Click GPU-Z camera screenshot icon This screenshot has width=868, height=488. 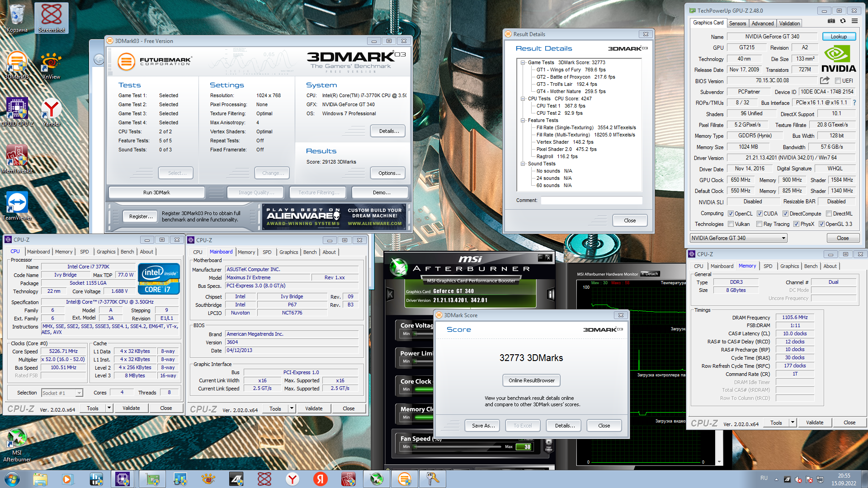tap(831, 21)
